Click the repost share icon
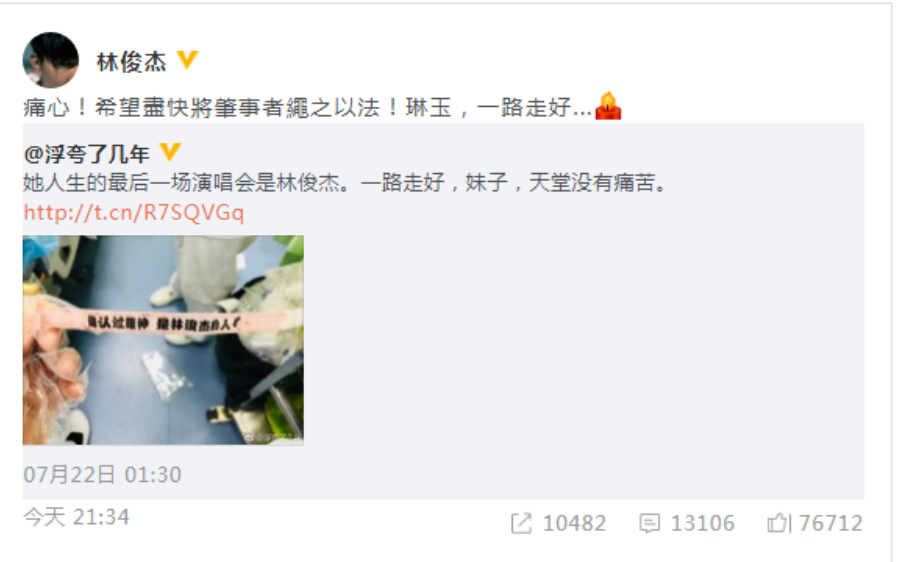 [521, 523]
